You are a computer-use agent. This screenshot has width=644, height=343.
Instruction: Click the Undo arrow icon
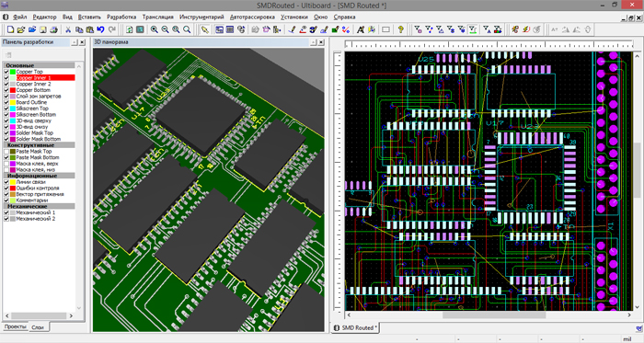click(x=100, y=29)
